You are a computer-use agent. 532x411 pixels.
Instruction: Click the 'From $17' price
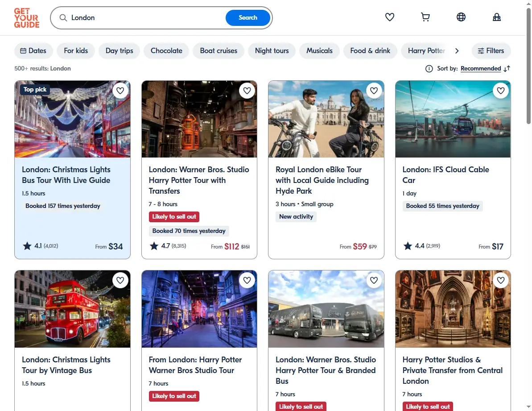click(x=491, y=246)
